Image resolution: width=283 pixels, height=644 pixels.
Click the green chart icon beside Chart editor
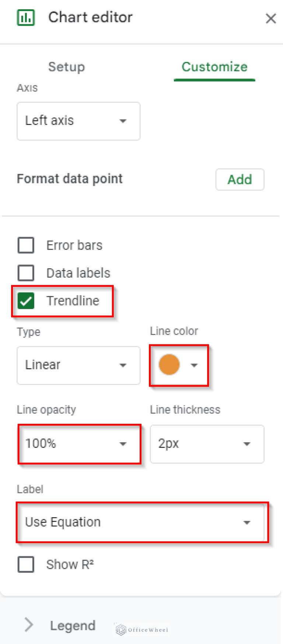click(26, 17)
